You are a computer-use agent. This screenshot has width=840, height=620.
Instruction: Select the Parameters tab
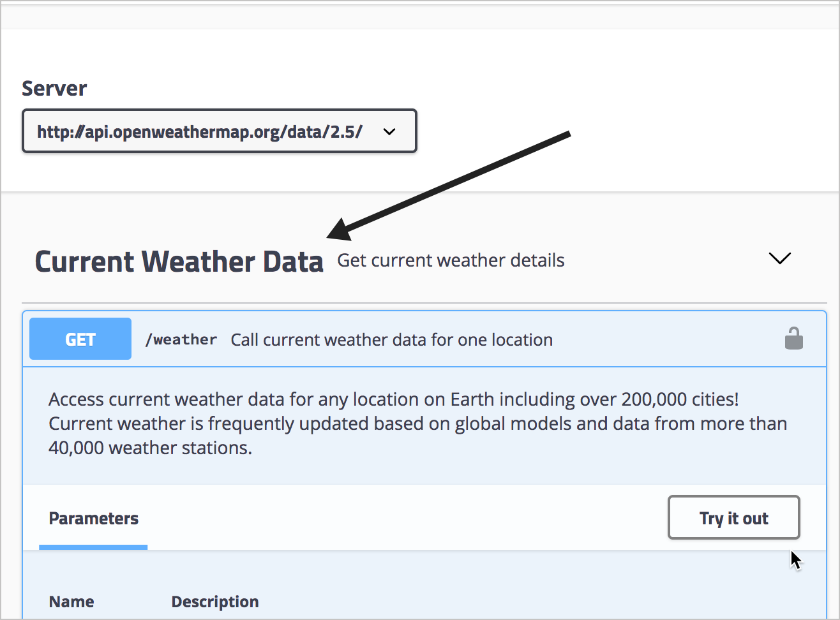pyautogui.click(x=94, y=519)
